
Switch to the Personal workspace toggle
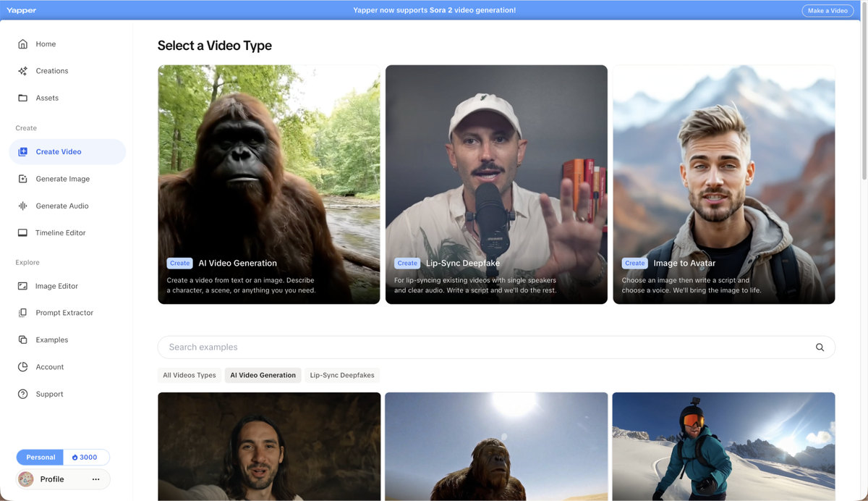[x=40, y=457]
